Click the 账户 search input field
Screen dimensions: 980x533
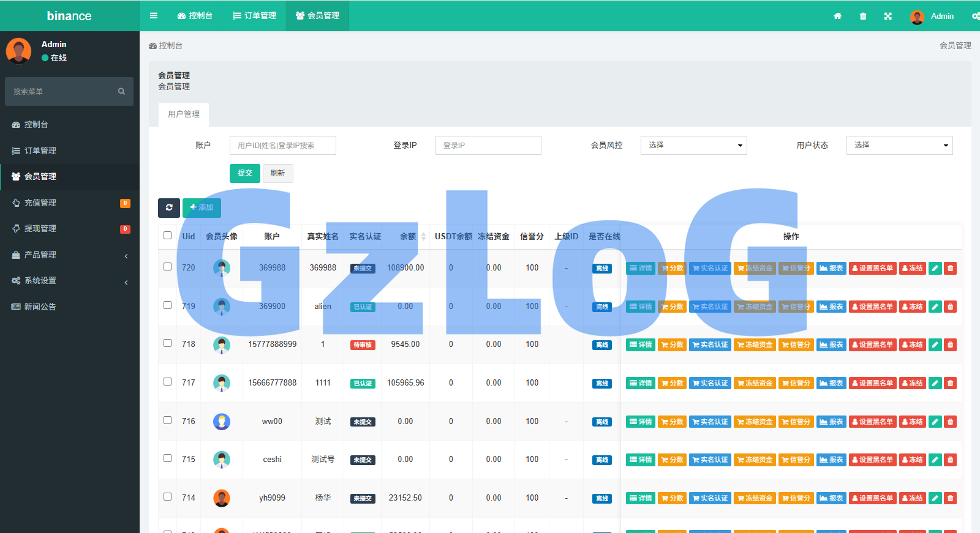point(283,145)
